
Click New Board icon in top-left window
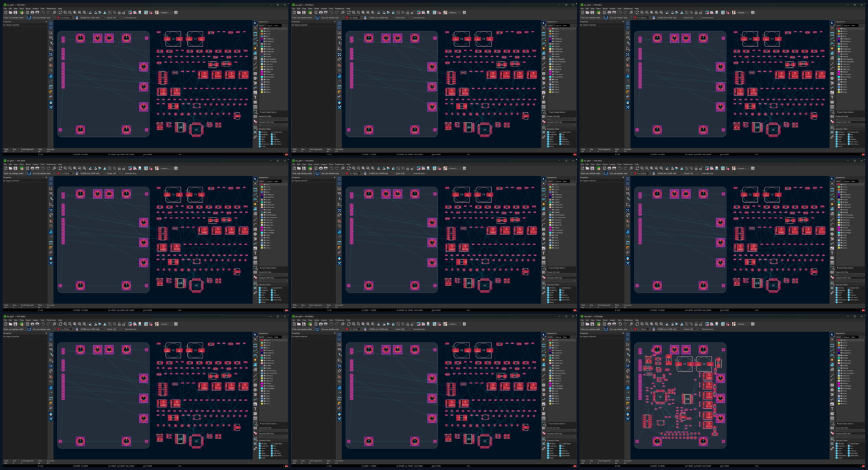[5, 13]
